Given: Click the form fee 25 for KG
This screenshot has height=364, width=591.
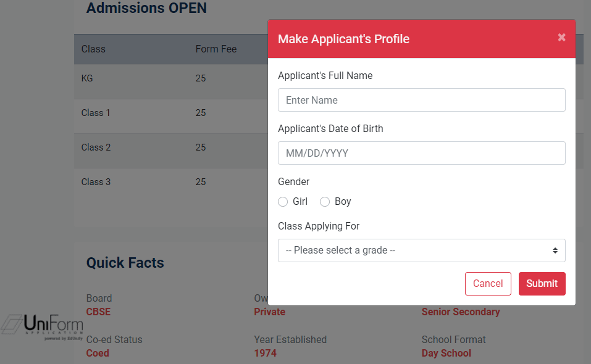Looking at the screenshot, I should pyautogui.click(x=201, y=78).
